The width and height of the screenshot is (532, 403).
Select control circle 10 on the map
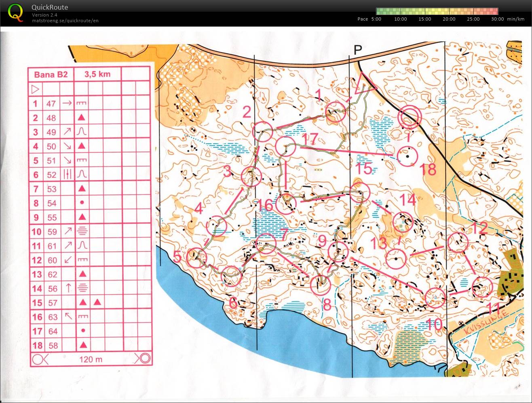[x=435, y=298]
